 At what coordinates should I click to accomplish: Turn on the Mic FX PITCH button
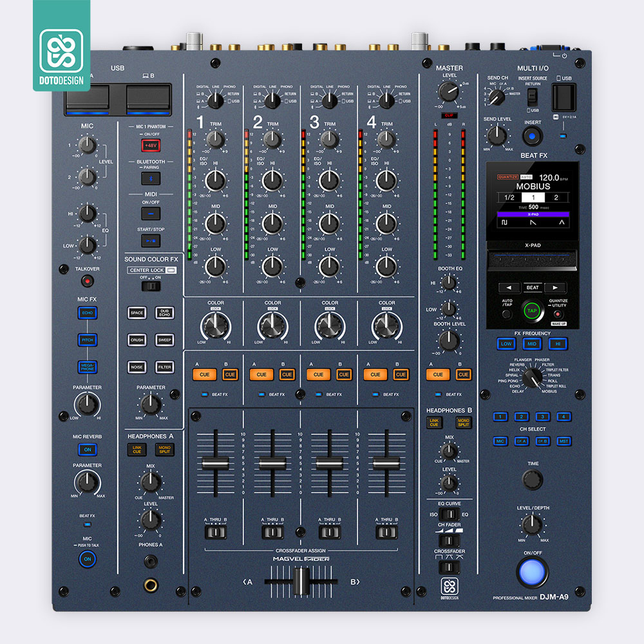88,340
